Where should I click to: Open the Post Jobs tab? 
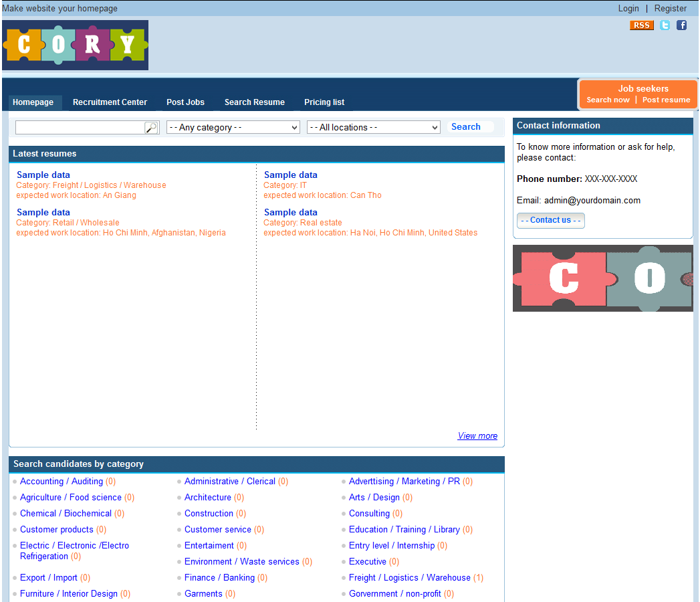185,102
